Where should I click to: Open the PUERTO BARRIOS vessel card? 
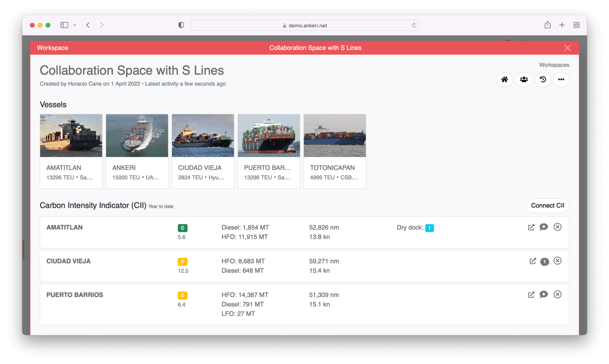click(x=269, y=151)
